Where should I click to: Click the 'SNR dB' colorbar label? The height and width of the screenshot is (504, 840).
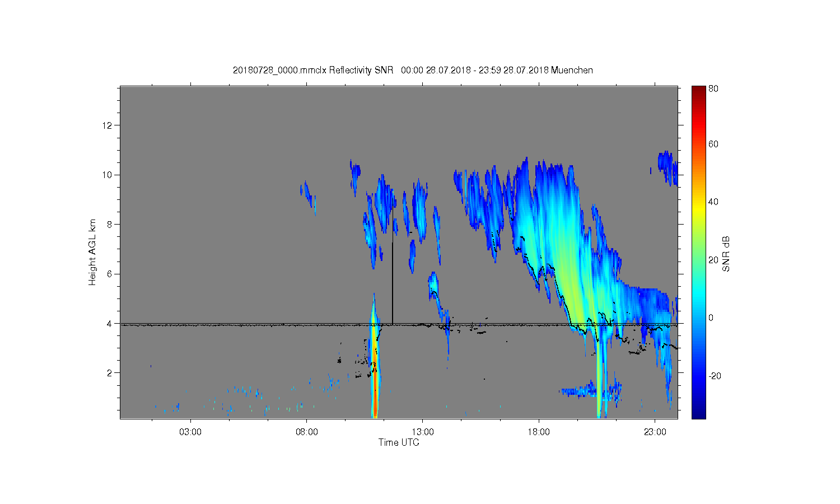coord(726,254)
